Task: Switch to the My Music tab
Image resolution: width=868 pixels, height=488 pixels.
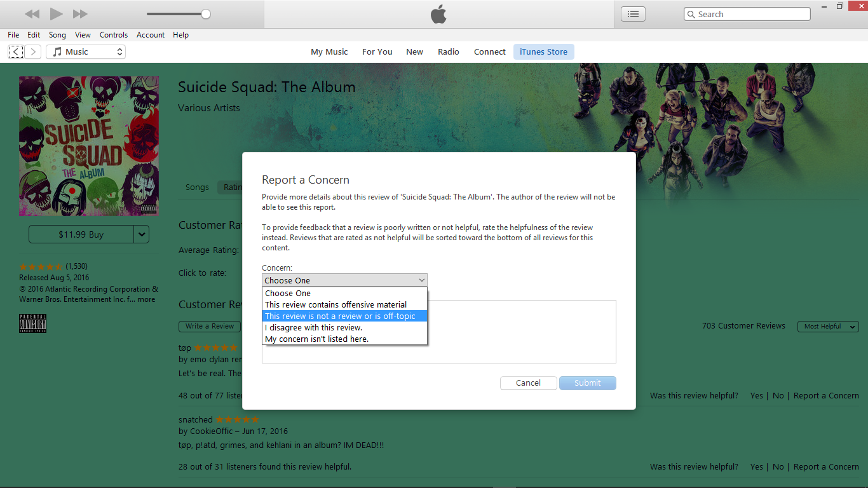Action: coord(329,52)
